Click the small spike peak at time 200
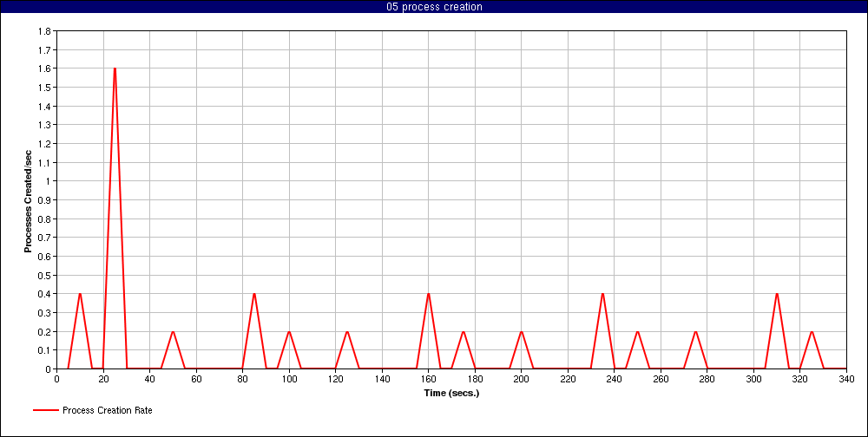 521,332
